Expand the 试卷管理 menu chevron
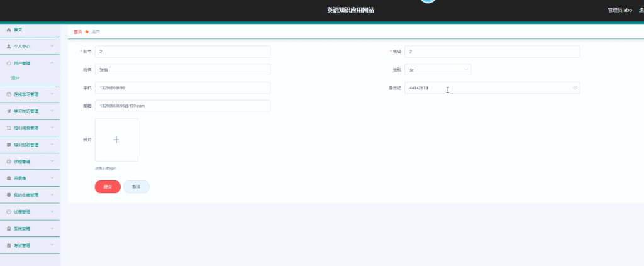Screen dimensions: 644x266 (52, 212)
